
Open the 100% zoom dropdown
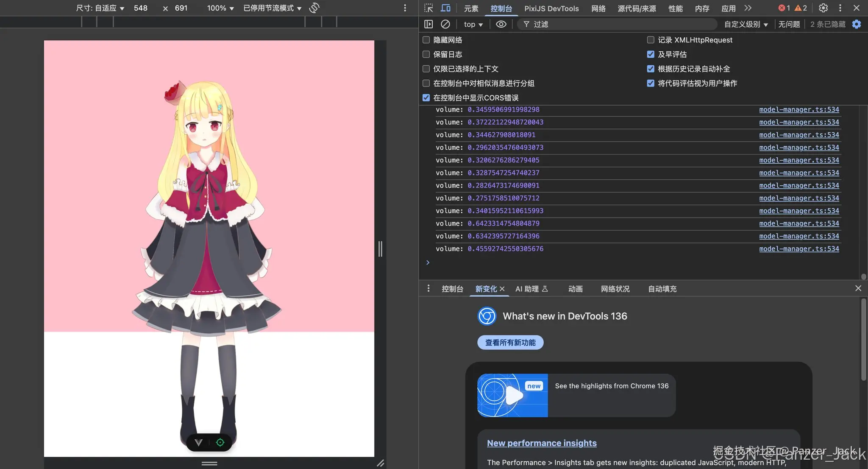(x=219, y=8)
